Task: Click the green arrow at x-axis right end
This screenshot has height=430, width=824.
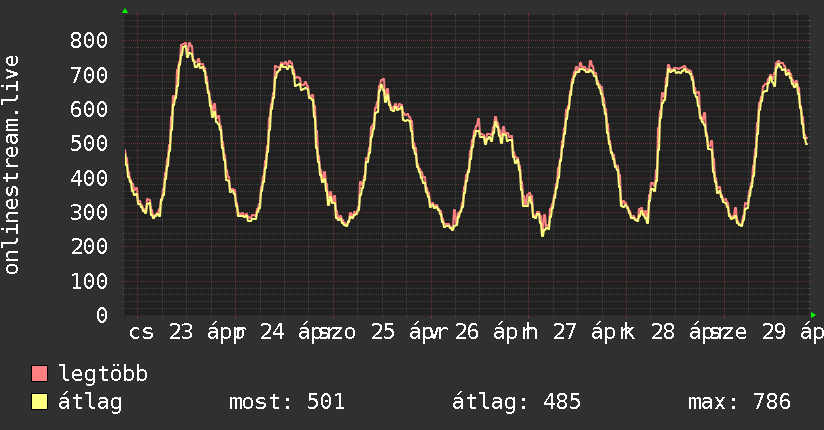Action: [x=813, y=315]
